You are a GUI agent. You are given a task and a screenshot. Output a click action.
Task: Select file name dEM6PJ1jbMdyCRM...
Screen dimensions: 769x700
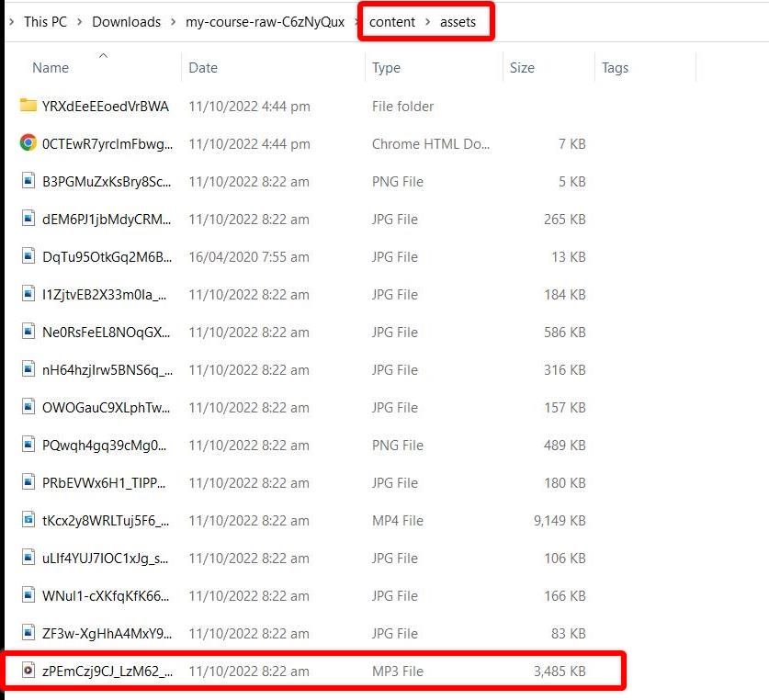[107, 220]
